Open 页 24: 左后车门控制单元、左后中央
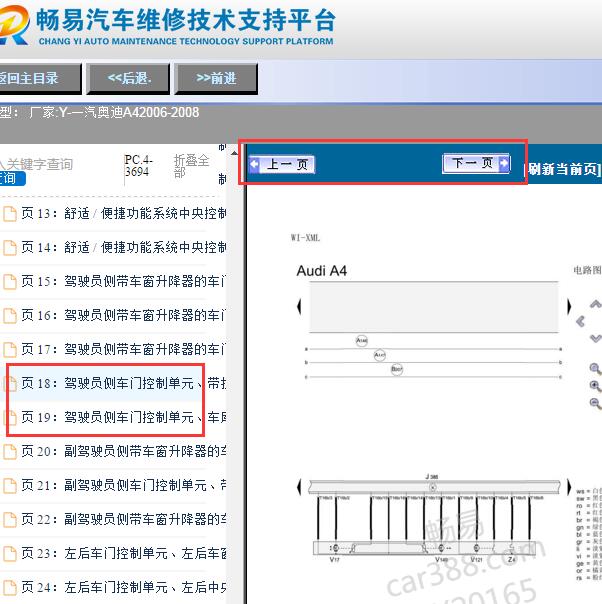Image resolution: width=602 pixels, height=604 pixels. point(123,587)
